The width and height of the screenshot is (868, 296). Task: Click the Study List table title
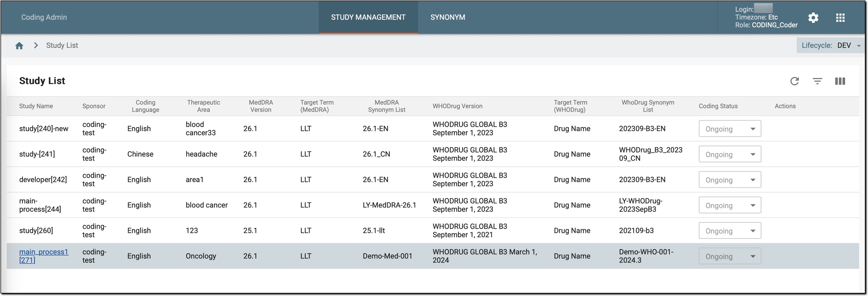pos(42,81)
